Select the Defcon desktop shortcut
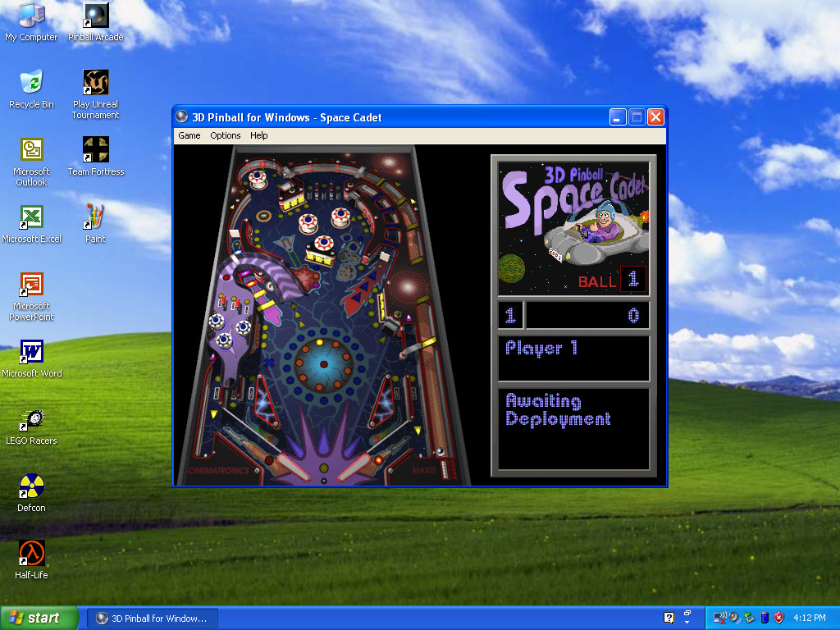Viewport: 840px width, 630px height. pyautogui.click(x=31, y=493)
